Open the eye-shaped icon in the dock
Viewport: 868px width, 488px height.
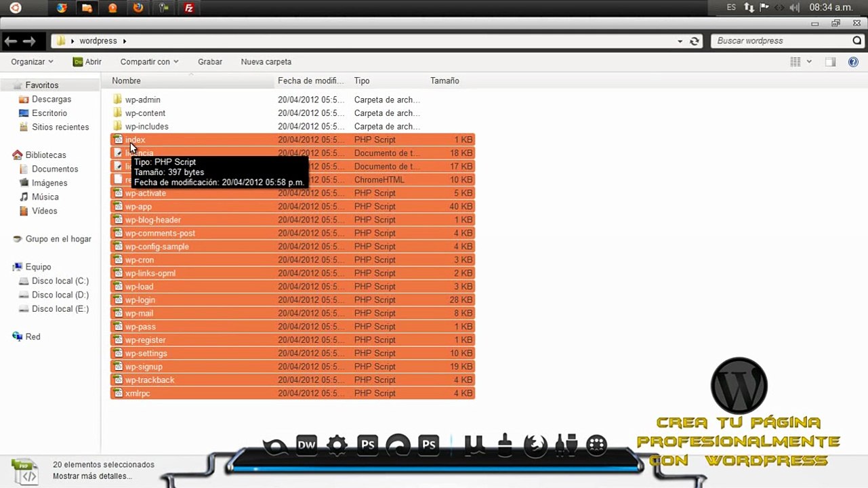coord(276,446)
